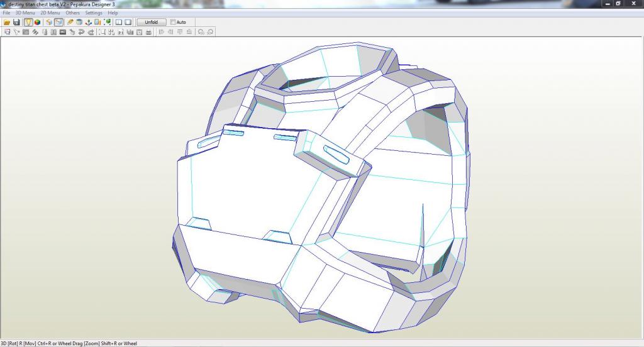Image resolution: width=644 pixels, height=347 pixels.
Task: Switch to the single-pane layout icon
Action: click(x=128, y=22)
